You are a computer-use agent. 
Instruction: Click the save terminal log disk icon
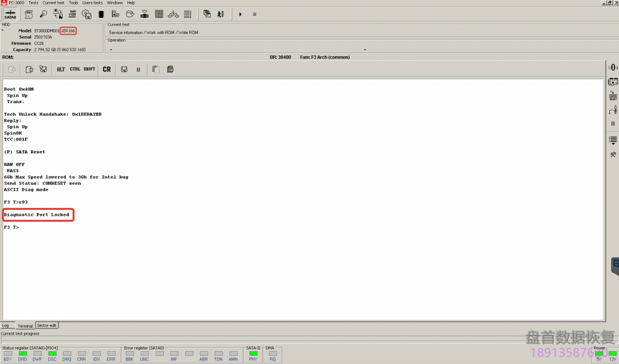point(124,70)
